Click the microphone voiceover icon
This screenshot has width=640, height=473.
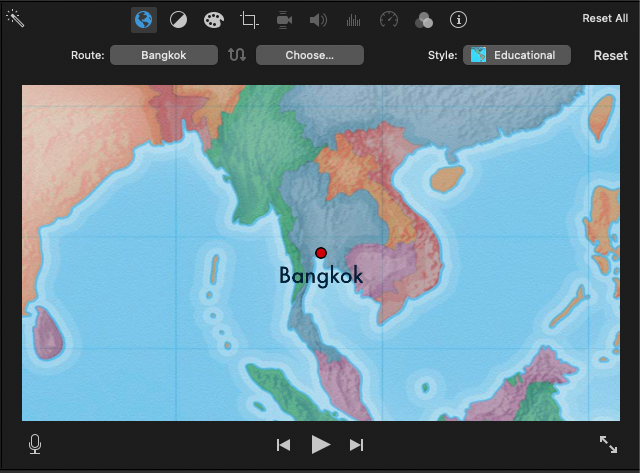(35, 444)
